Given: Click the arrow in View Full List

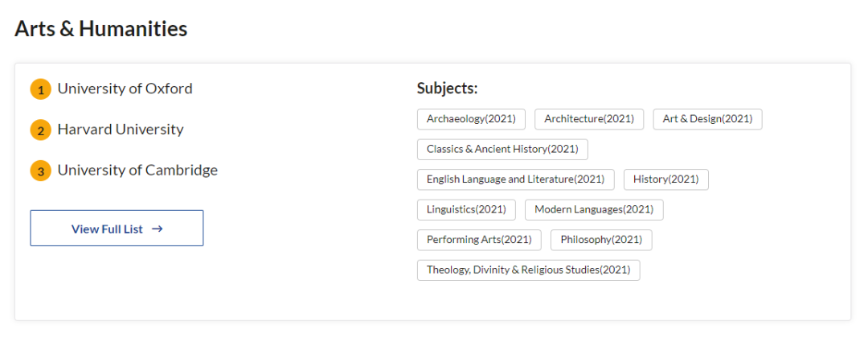Looking at the screenshot, I should (x=158, y=229).
